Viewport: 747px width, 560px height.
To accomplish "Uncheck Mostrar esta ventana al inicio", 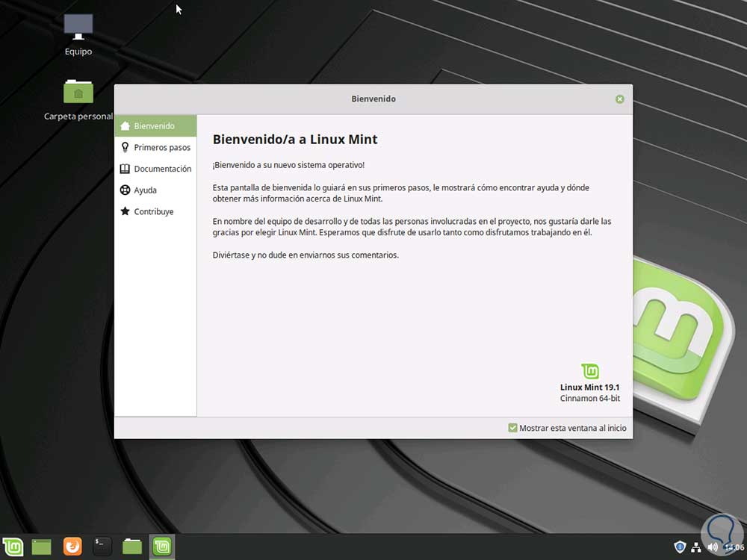I will [x=512, y=428].
